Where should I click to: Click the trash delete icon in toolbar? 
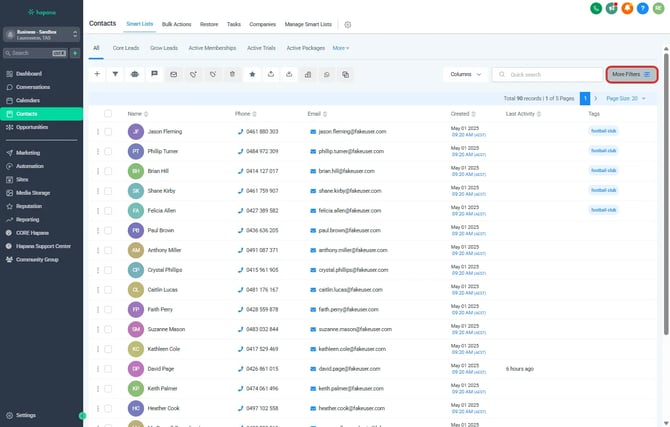[x=231, y=74]
